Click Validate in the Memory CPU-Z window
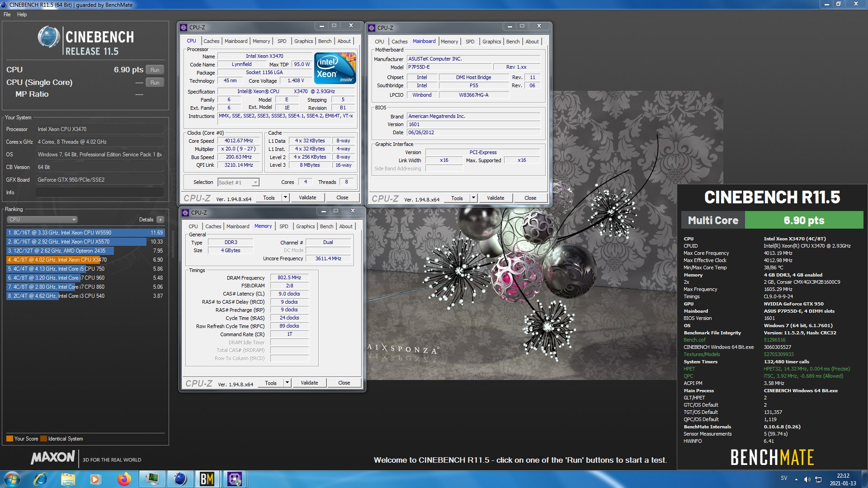868x488 pixels. (x=309, y=383)
